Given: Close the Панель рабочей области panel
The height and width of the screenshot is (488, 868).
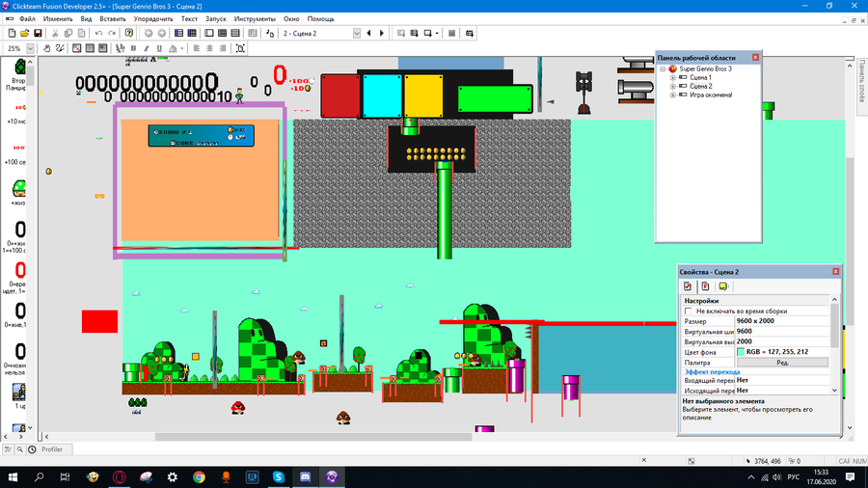Looking at the screenshot, I should click(755, 58).
